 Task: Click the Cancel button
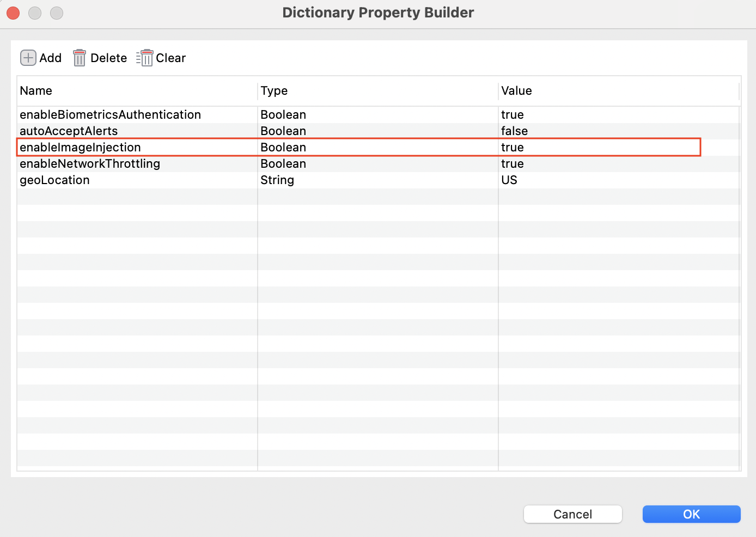click(572, 514)
